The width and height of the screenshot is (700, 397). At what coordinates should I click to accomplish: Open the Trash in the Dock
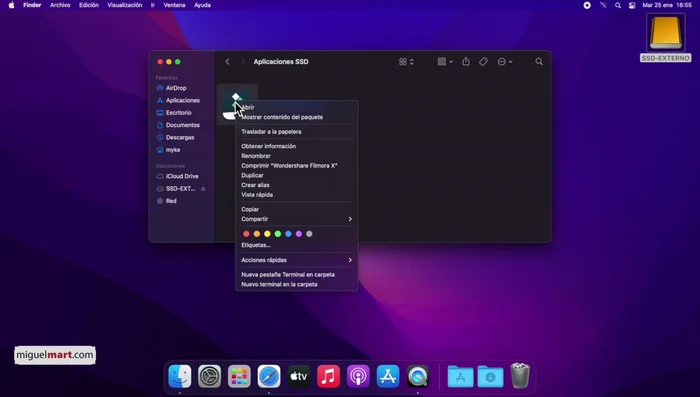pyautogui.click(x=520, y=376)
